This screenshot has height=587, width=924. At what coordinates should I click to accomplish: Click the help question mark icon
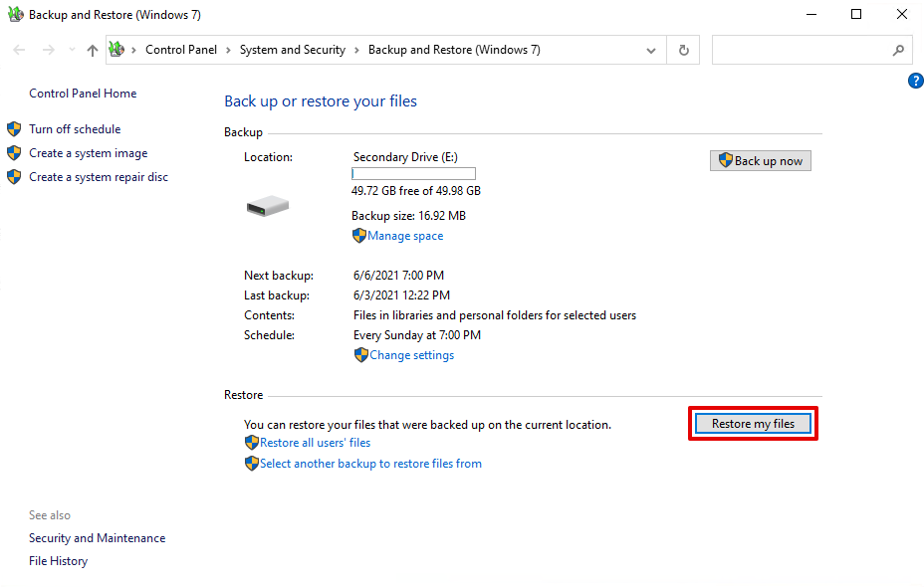click(x=916, y=81)
